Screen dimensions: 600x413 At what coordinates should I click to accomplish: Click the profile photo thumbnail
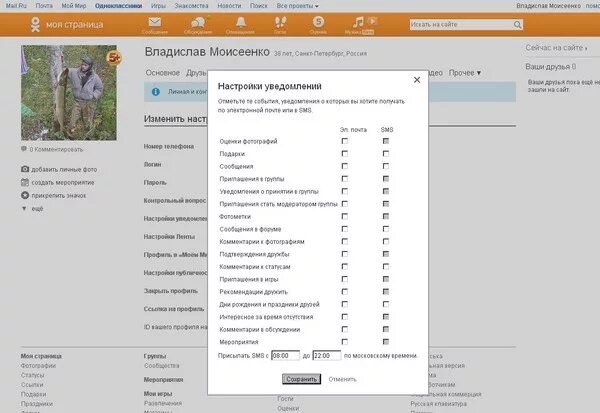69,93
